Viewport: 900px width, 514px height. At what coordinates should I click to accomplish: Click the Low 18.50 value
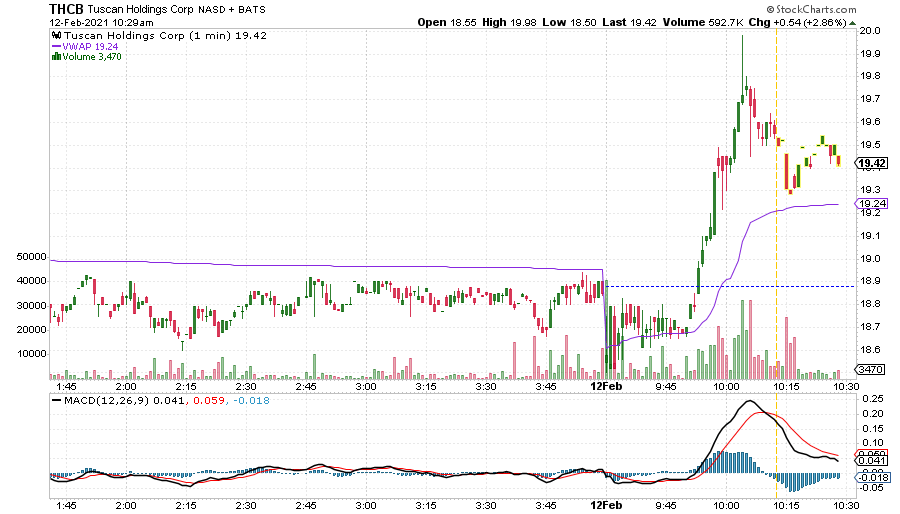[569, 22]
